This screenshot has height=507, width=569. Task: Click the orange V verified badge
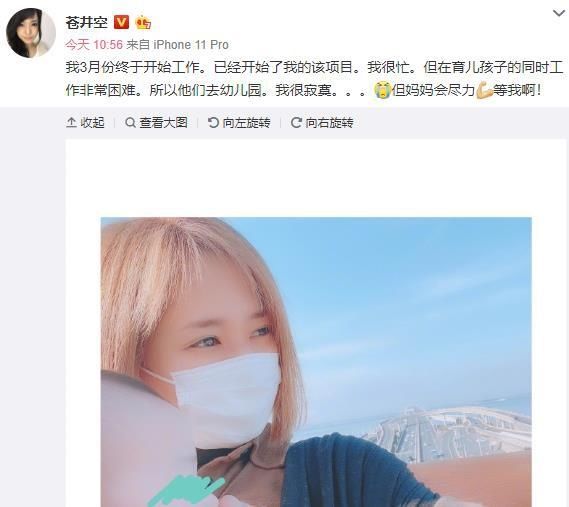click(121, 23)
